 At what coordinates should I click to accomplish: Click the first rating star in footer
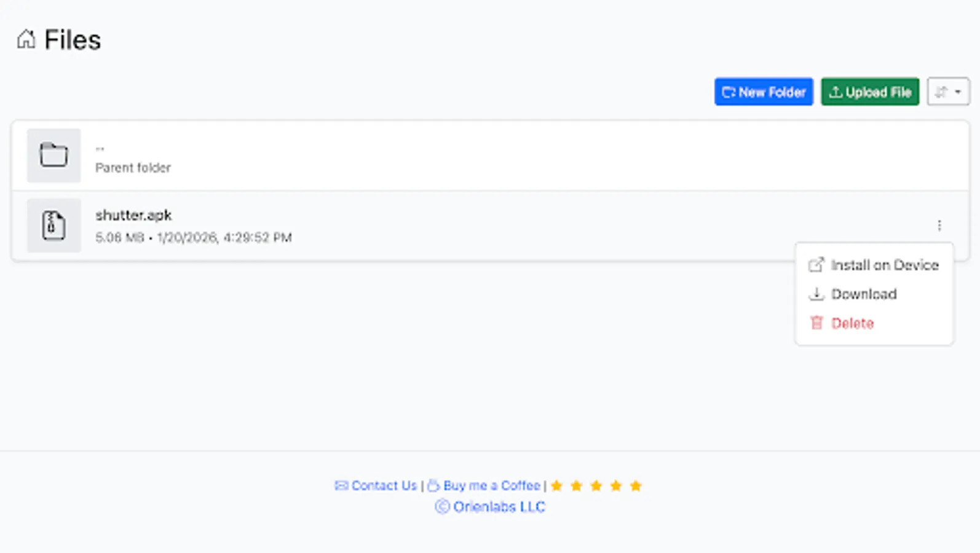tap(557, 486)
